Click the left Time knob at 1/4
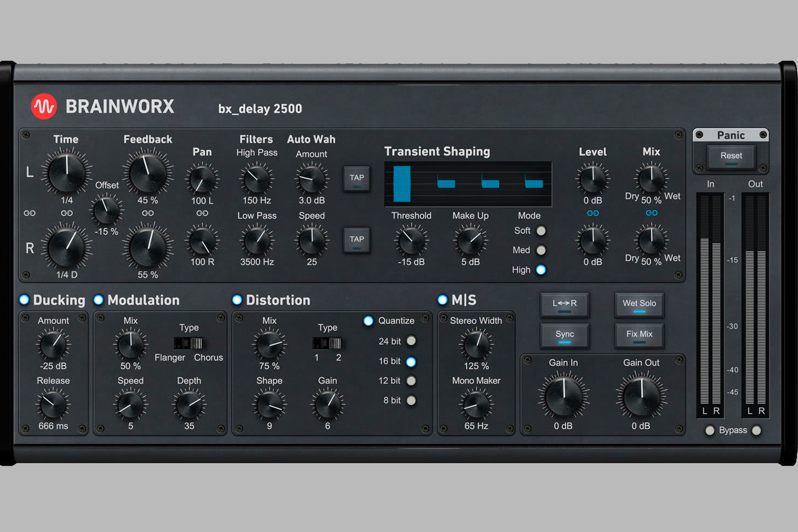 (x=67, y=172)
